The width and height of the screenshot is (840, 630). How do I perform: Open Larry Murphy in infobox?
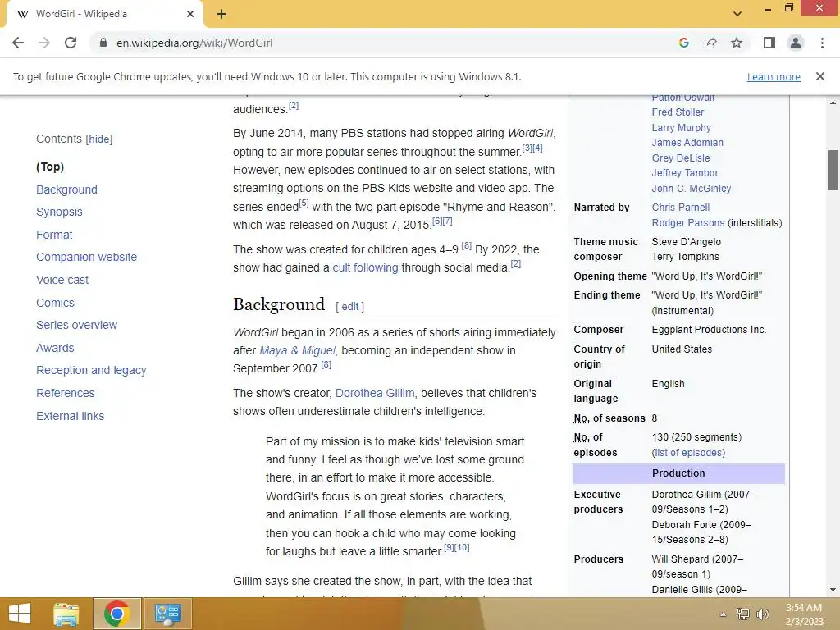pos(682,127)
